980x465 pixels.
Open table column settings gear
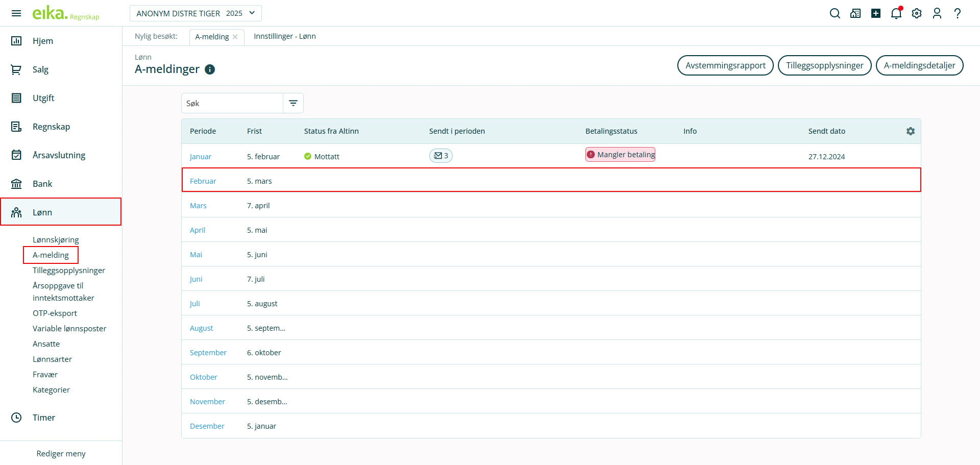(x=910, y=131)
